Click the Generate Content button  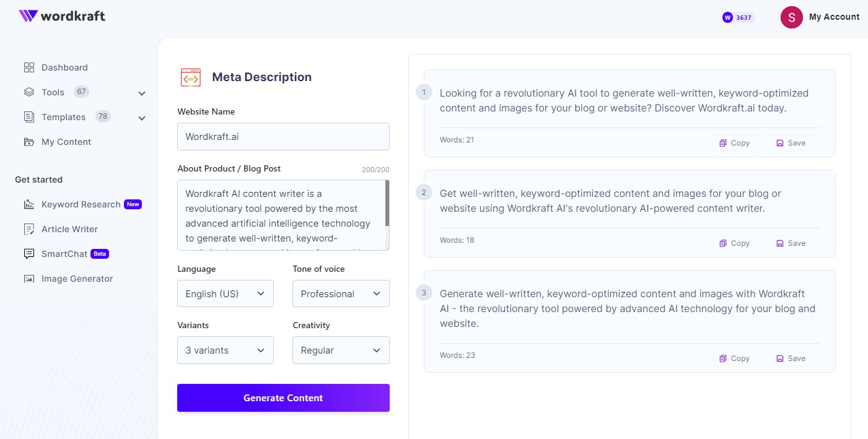[283, 398]
